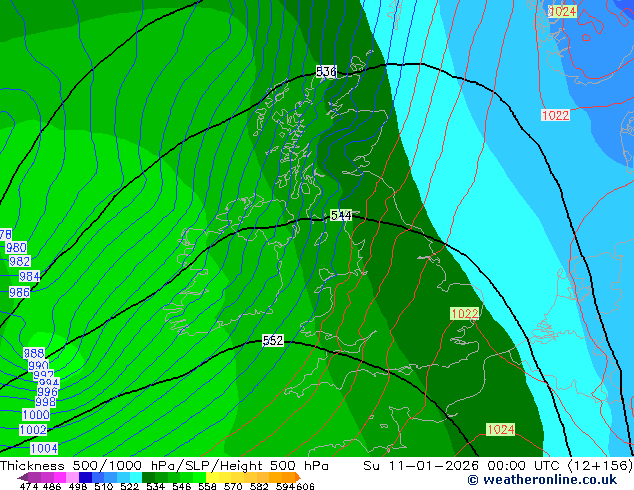Click the cyan swatch in thickness legend
The image size is (634, 490).
coord(136,477)
